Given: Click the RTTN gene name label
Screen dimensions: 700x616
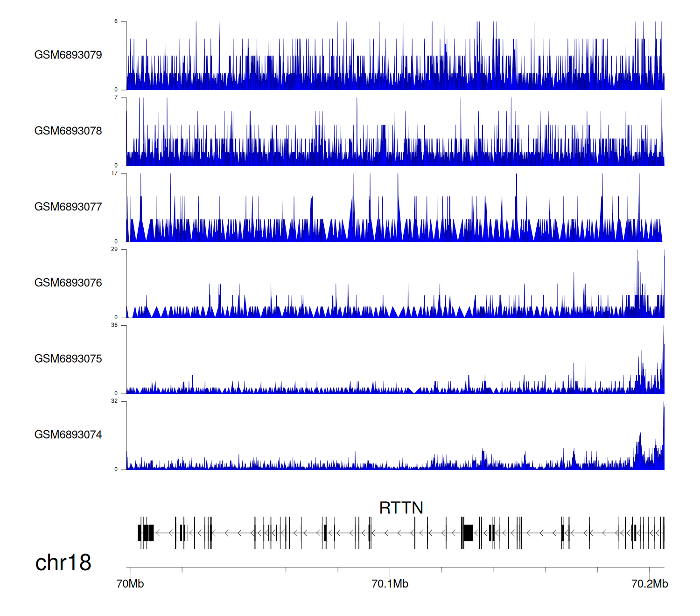Looking at the screenshot, I should (x=401, y=508).
